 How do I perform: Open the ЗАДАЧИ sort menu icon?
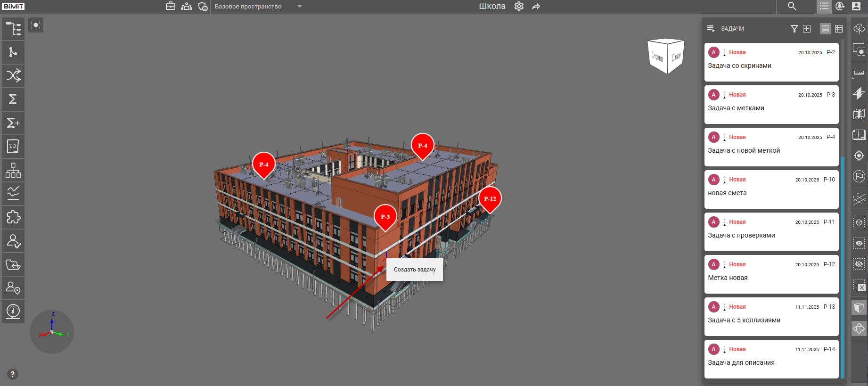711,29
